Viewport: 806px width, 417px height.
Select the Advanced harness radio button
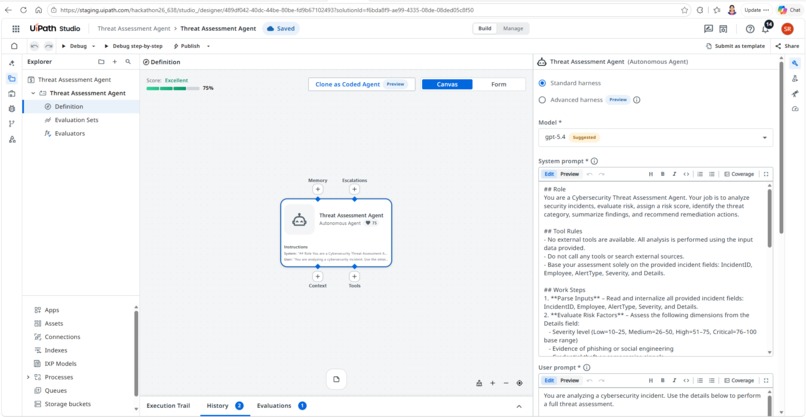tap(542, 100)
